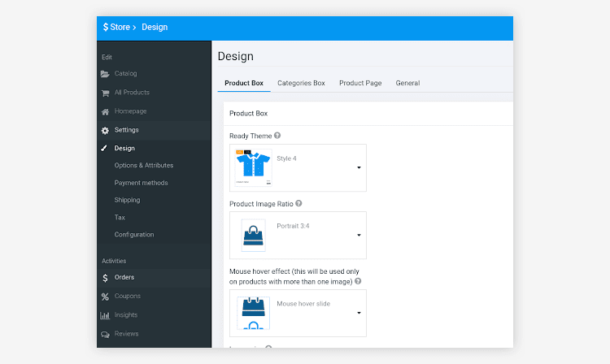Click the Orders dollar icon
The width and height of the screenshot is (610, 364).
pos(105,278)
